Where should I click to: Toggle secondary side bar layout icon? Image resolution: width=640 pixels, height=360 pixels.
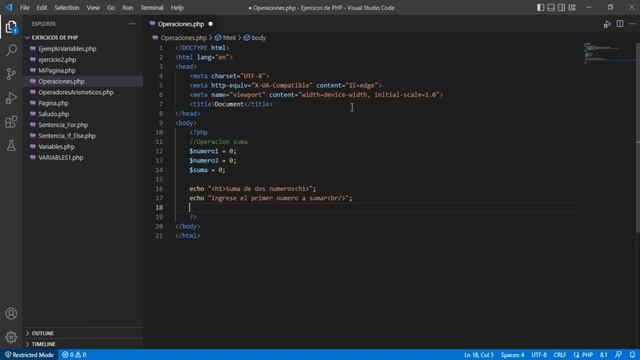(x=562, y=7)
